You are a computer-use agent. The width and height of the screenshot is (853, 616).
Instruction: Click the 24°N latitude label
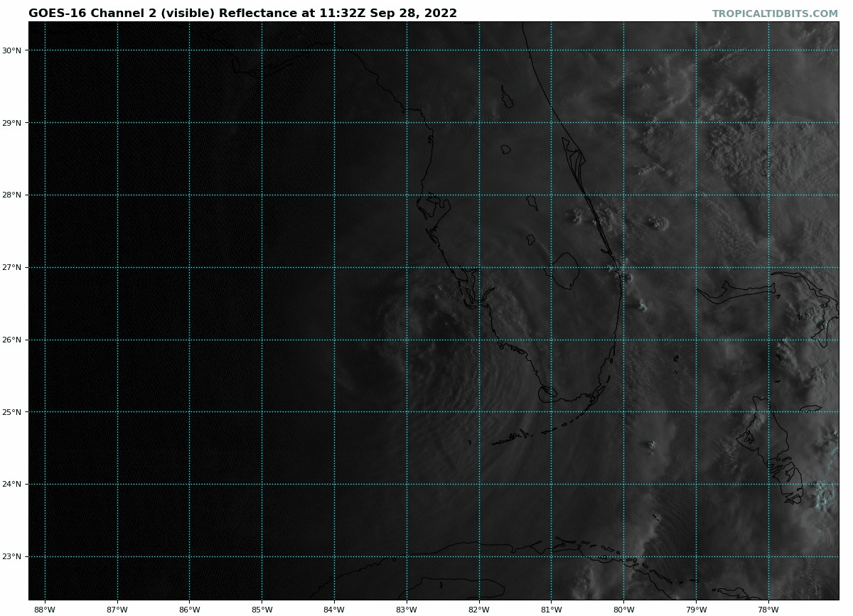click(x=11, y=485)
